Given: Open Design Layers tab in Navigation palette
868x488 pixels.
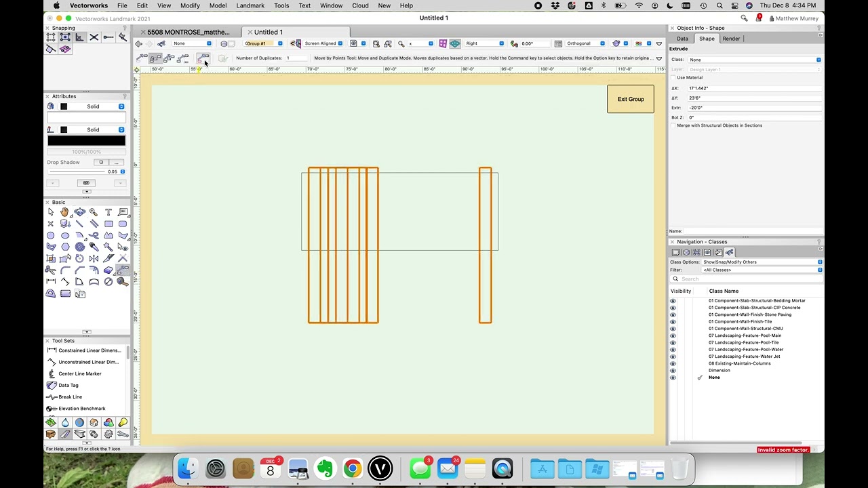Looking at the screenshot, I should tap(686, 252).
